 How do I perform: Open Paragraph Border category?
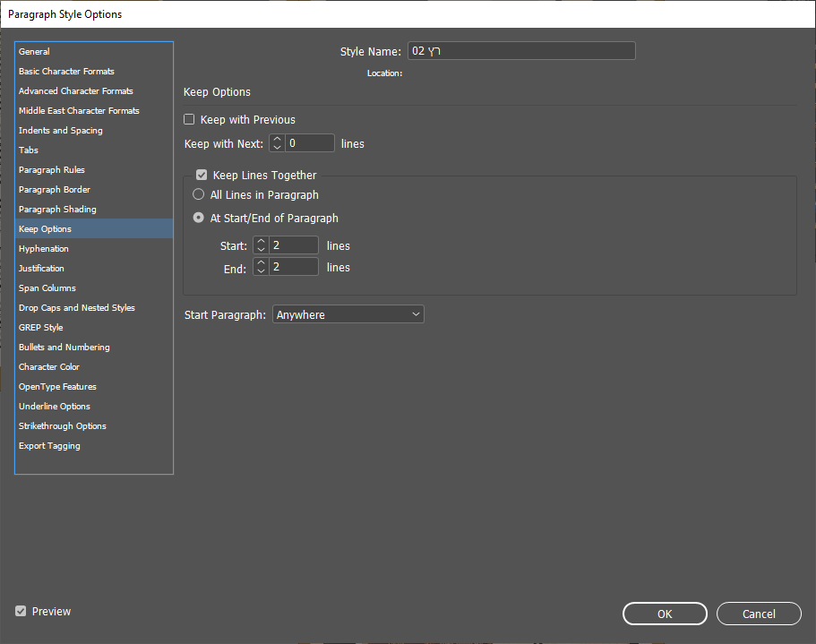[x=94, y=190]
